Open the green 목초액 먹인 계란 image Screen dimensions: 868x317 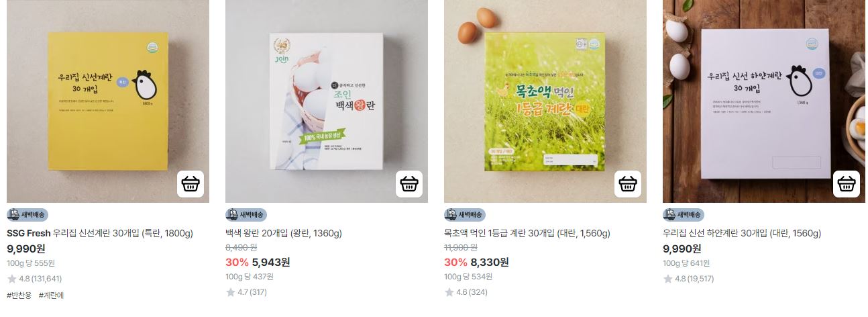tap(545, 101)
